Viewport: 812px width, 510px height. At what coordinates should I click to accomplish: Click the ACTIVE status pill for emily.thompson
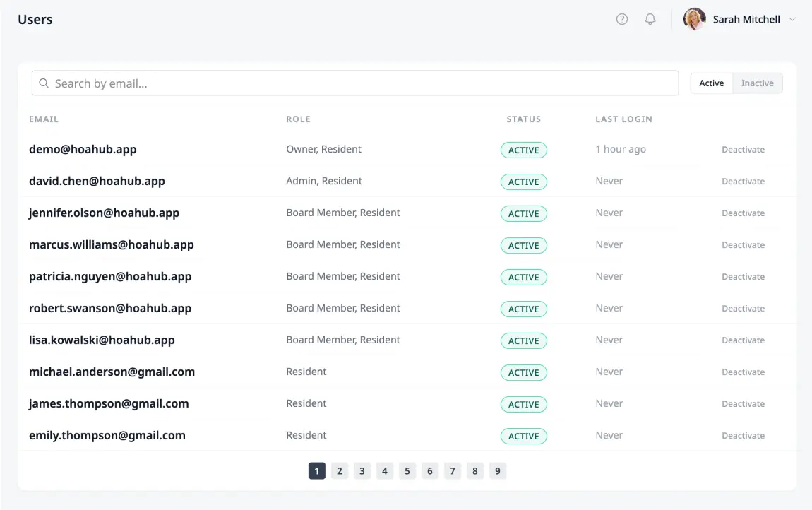(x=523, y=436)
